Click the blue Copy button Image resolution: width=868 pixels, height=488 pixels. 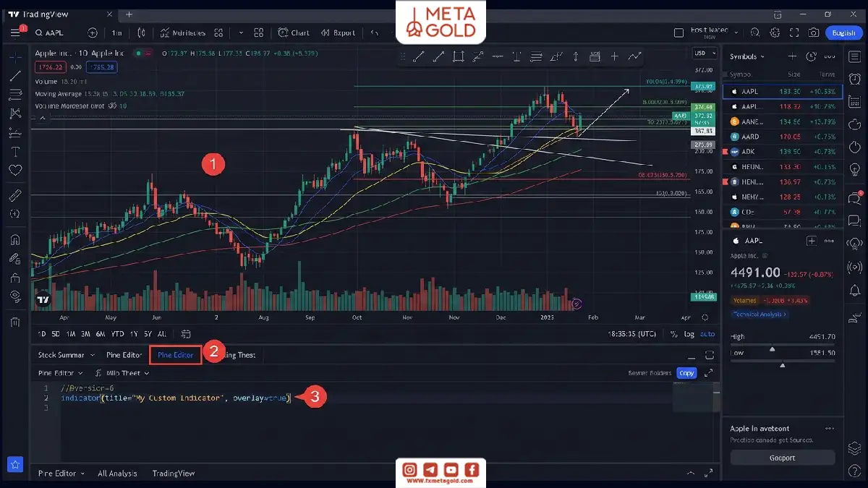[x=686, y=373]
